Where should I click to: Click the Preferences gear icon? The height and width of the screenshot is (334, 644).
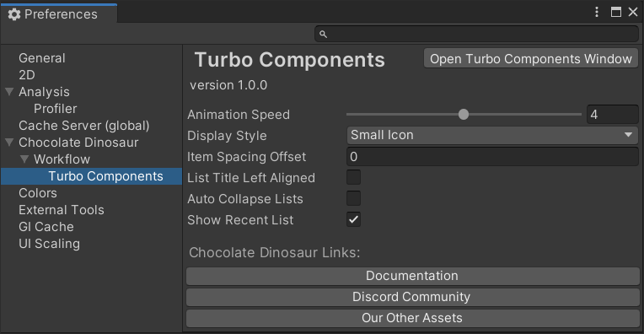point(14,14)
